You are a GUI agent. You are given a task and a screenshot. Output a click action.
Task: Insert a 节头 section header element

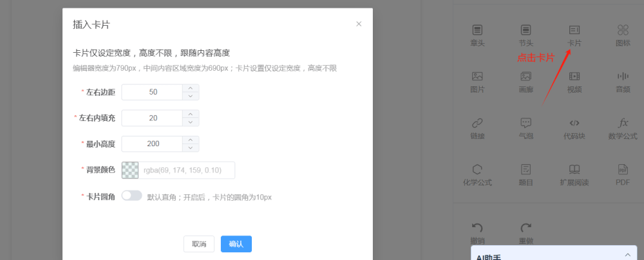(x=526, y=35)
